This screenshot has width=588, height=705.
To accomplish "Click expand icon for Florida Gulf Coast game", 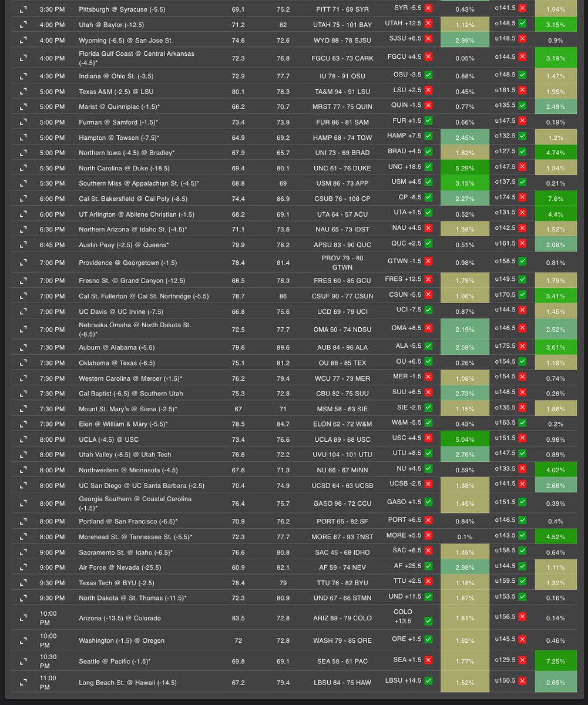I will pos(23,58).
